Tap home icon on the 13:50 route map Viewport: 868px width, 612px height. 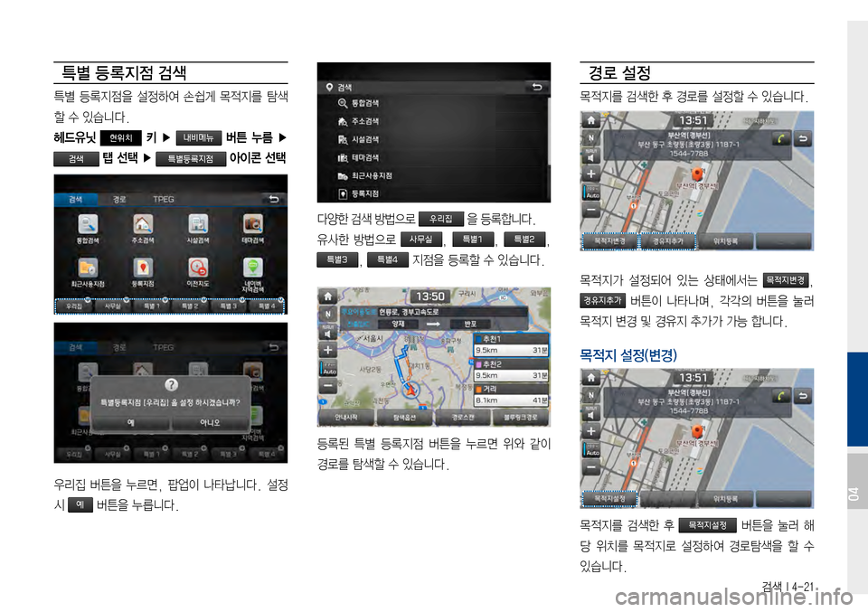coord(327,296)
